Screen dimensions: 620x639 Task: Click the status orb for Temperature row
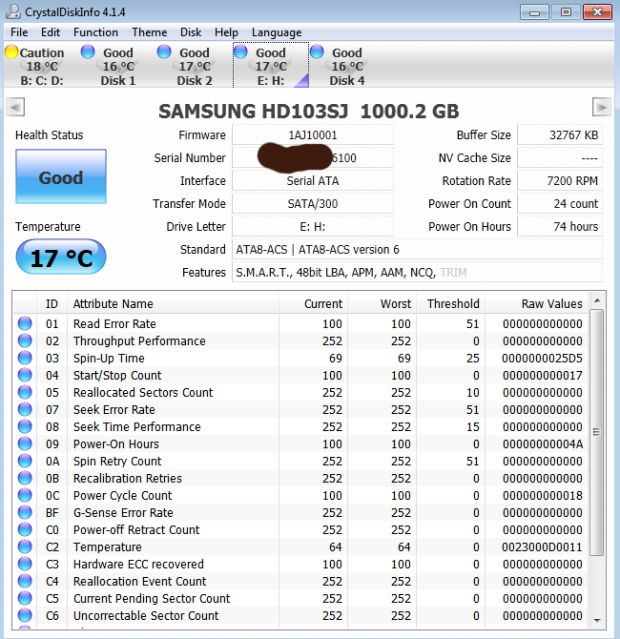(x=25, y=546)
